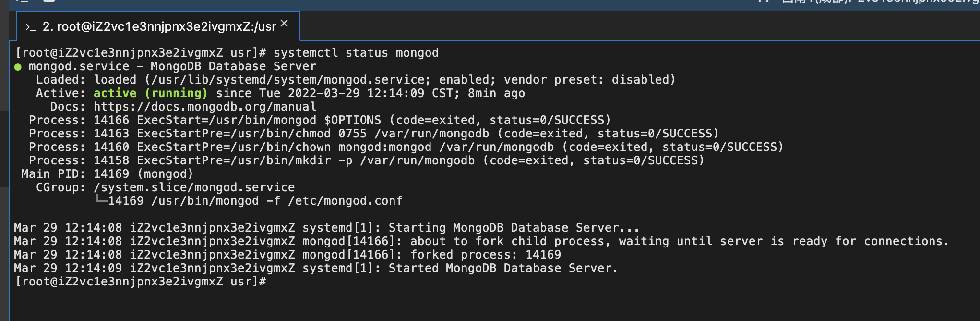The width and height of the screenshot is (980, 321).
Task: Open the docs.mongodb.org/manual link
Action: [205, 107]
